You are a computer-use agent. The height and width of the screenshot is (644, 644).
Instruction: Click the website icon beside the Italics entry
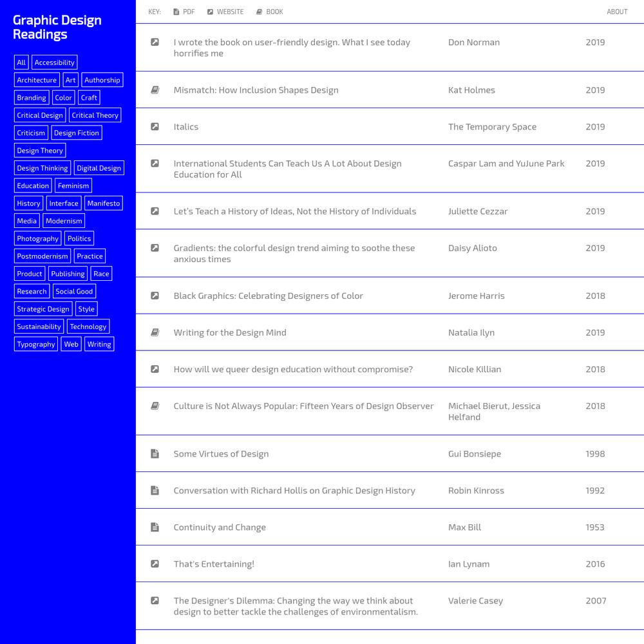coord(155,127)
